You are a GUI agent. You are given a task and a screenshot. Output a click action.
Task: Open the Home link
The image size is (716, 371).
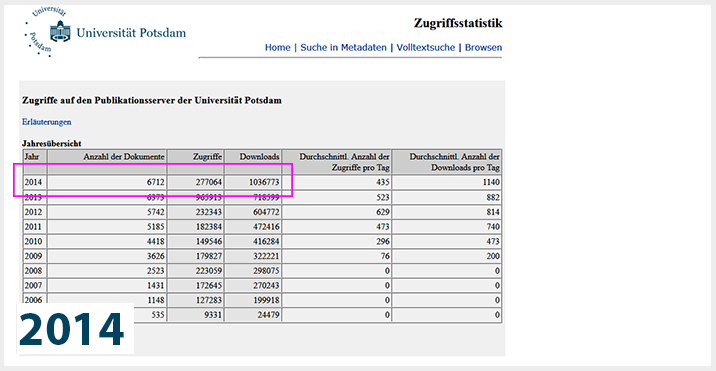[x=278, y=48]
